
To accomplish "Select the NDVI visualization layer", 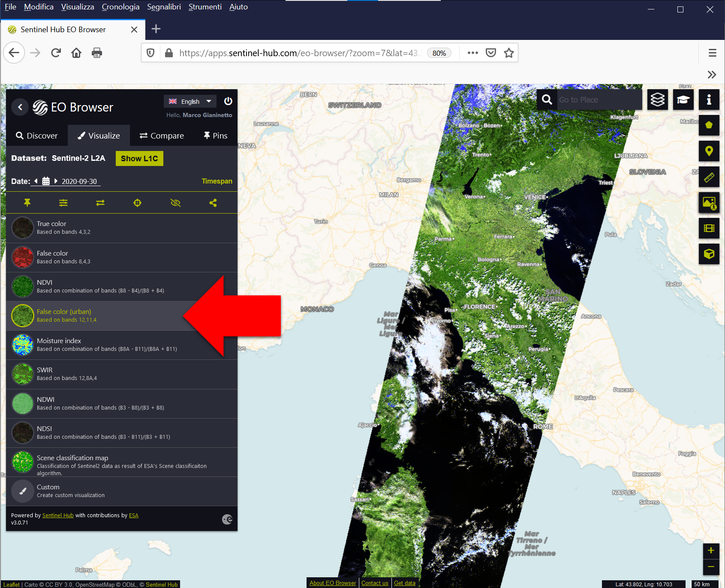I will [122, 286].
